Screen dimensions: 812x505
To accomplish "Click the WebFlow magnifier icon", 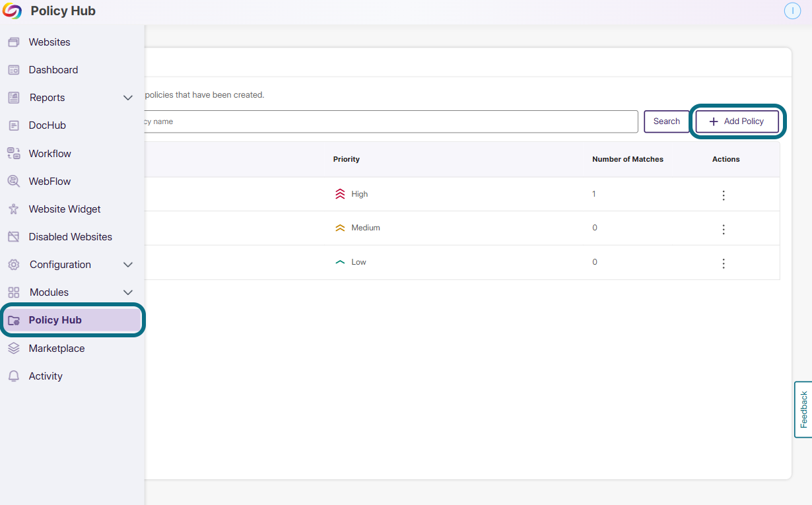I will 13,182.
